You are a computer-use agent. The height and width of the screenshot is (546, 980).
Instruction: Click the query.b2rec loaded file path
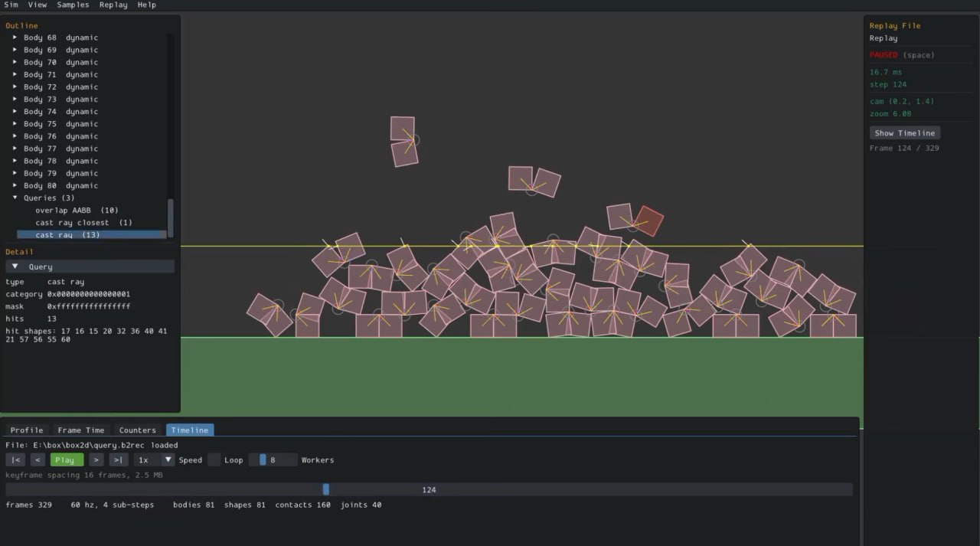[x=92, y=445]
